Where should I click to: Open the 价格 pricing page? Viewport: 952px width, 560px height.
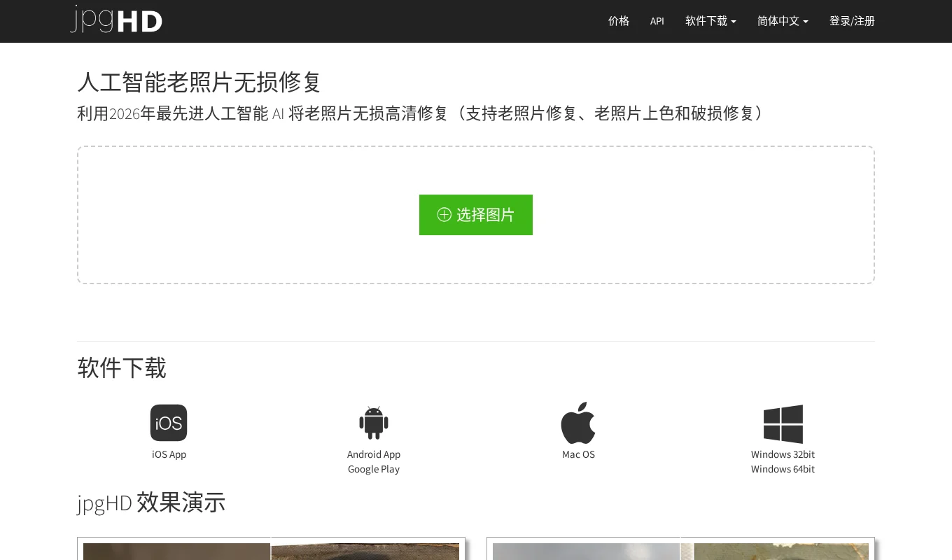pyautogui.click(x=619, y=21)
